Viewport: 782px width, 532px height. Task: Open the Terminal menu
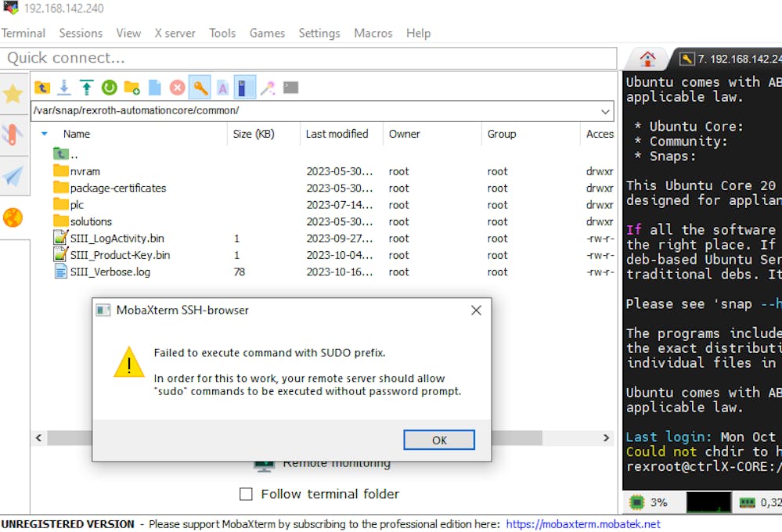[23, 33]
